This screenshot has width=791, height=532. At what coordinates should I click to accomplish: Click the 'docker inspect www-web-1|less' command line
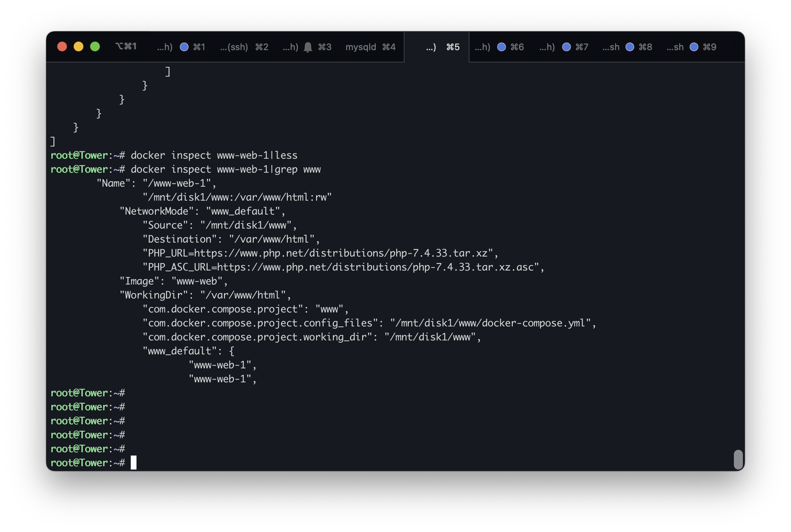(x=214, y=155)
